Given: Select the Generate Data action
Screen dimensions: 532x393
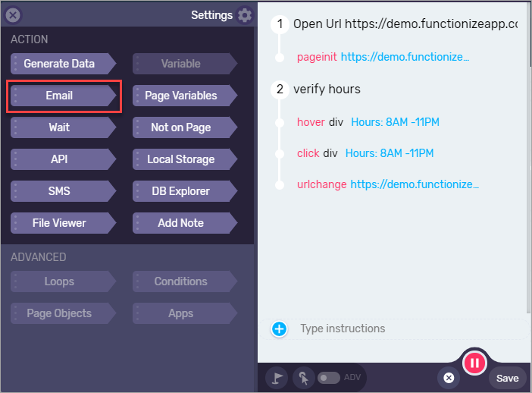Looking at the screenshot, I should coord(64,64).
